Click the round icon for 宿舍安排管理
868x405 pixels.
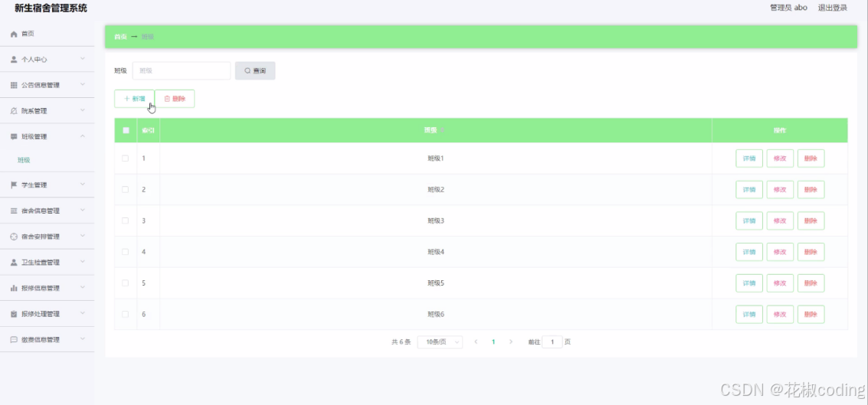(15, 237)
